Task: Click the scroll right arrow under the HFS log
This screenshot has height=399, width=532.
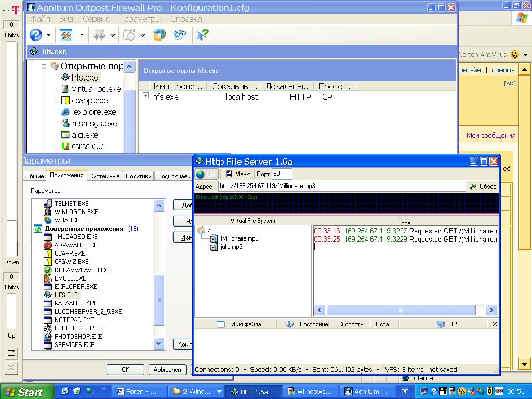Action: click(491, 310)
